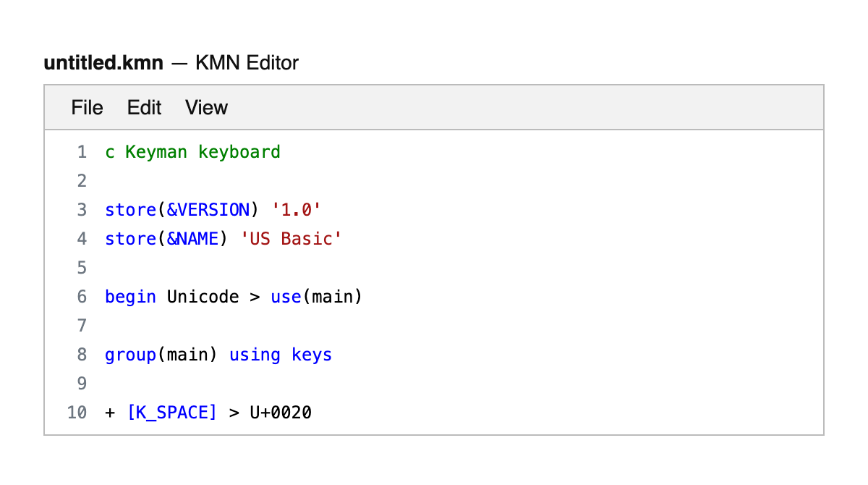Click the empty line 5 in editor

pos(289,268)
